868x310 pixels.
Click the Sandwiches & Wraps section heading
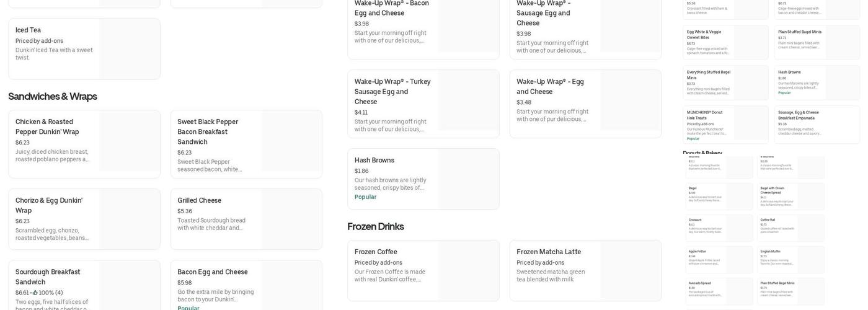pyautogui.click(x=53, y=96)
